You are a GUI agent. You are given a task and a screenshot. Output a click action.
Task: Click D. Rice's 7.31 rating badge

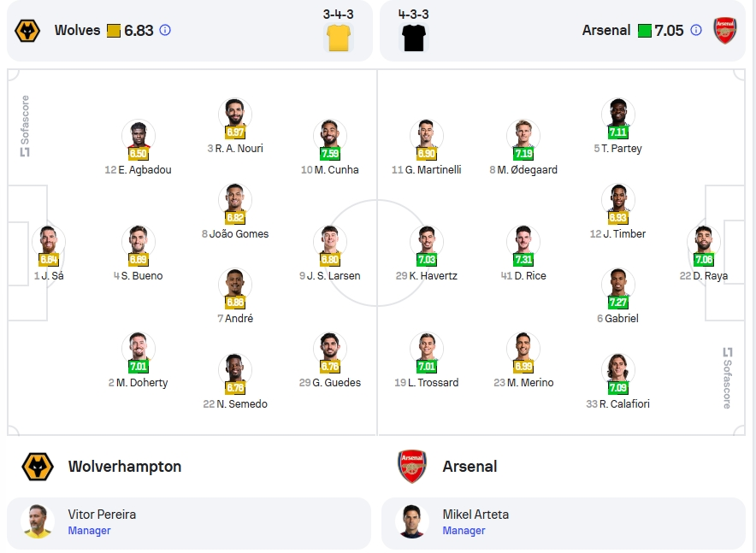523,260
